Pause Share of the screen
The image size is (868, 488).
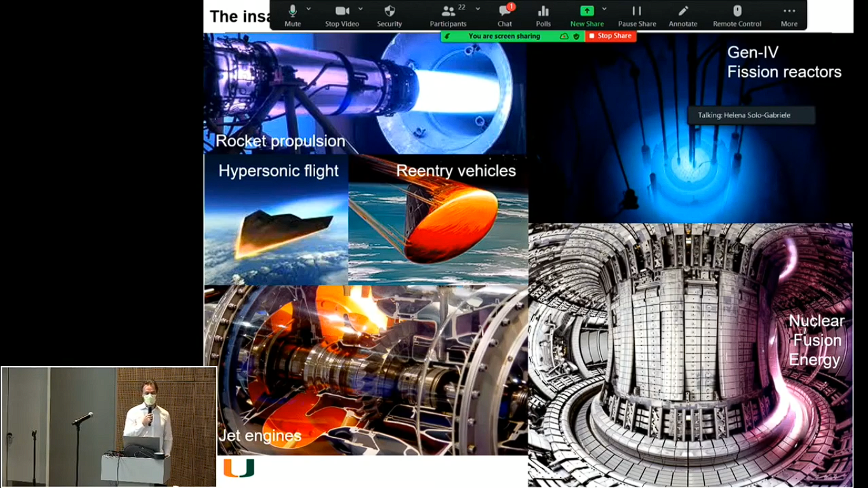click(637, 15)
